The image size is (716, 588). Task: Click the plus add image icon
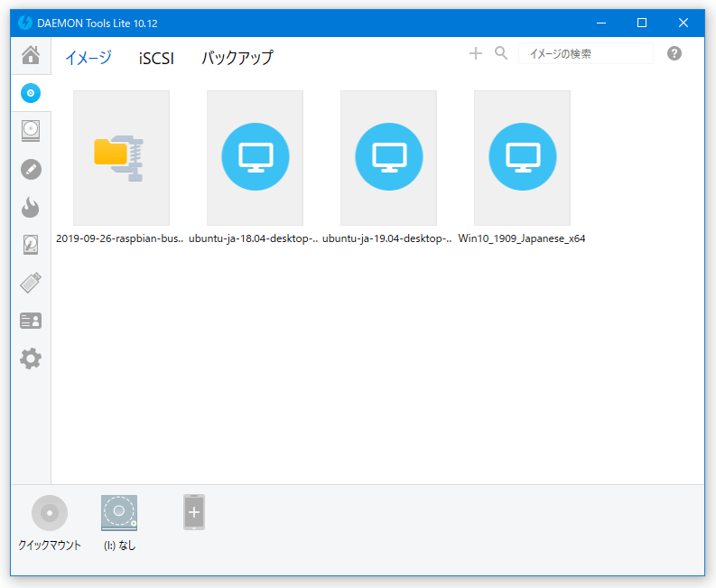coord(475,53)
